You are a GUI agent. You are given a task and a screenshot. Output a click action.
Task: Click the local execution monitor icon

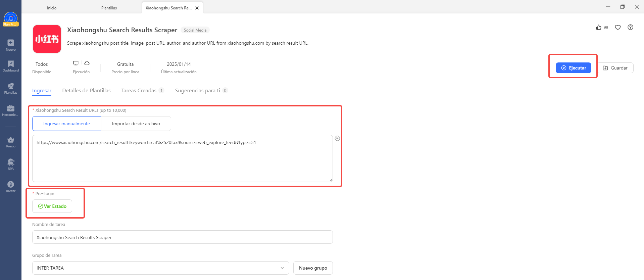pos(76,63)
